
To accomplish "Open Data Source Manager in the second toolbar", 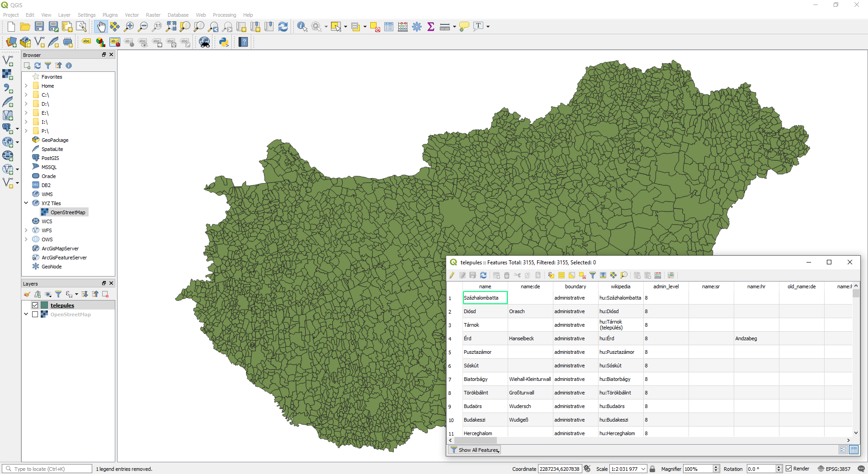I will (x=11, y=42).
